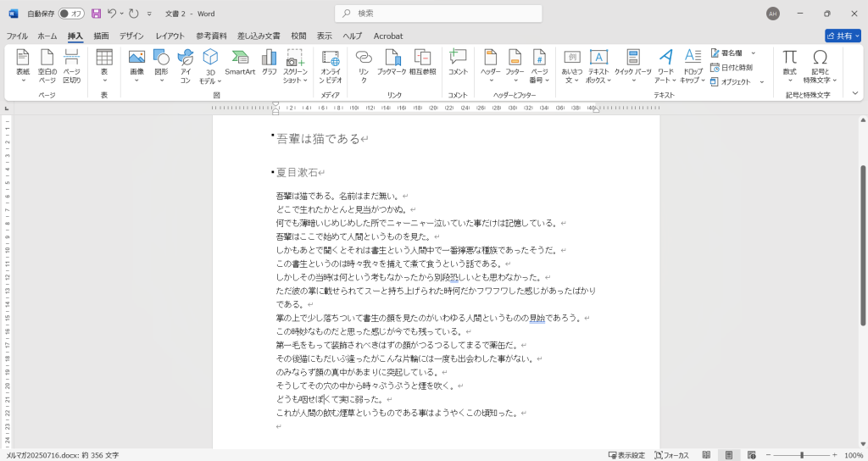Switch to the Design (デザイン) tab

(131, 36)
